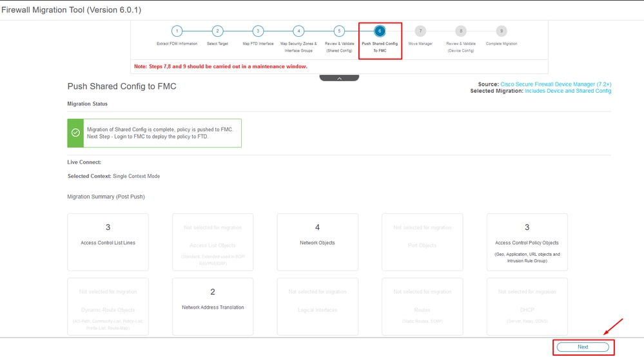
Task: Click step 6 Push Shared Config circle
Action: pos(380,31)
